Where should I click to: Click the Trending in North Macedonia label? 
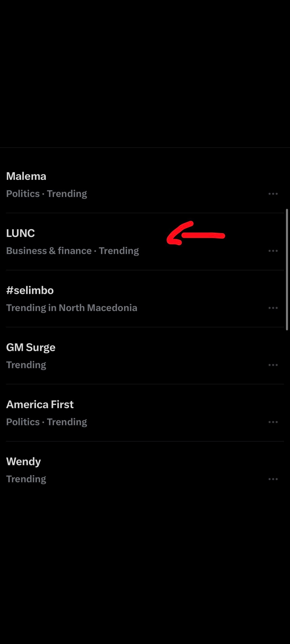(72, 308)
